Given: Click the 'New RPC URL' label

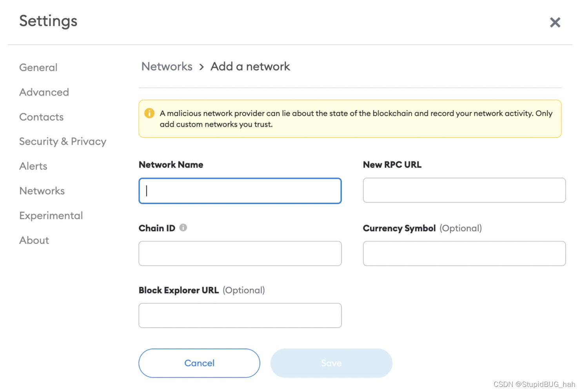Looking at the screenshot, I should click(392, 165).
